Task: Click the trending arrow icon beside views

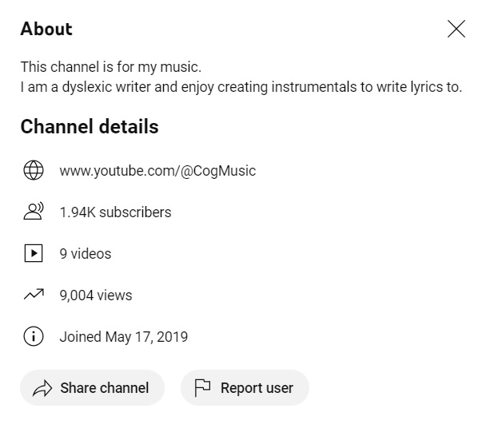Action: pos(34,294)
